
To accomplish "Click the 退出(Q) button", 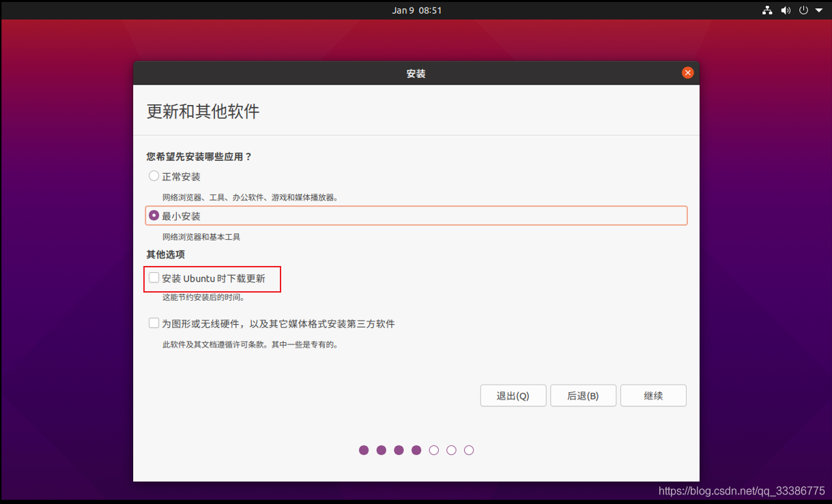I will pos(513,396).
